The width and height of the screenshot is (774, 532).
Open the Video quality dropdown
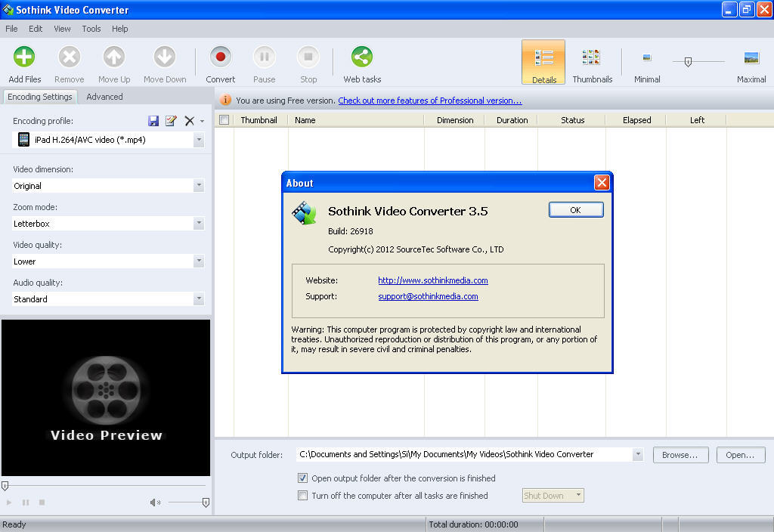[x=199, y=261]
